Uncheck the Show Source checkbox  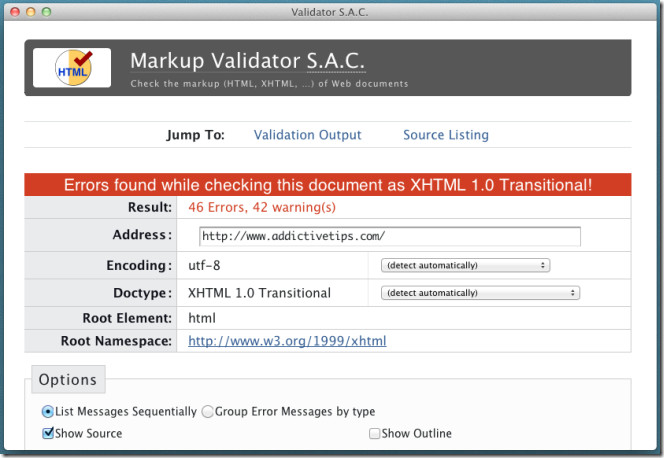[48, 433]
